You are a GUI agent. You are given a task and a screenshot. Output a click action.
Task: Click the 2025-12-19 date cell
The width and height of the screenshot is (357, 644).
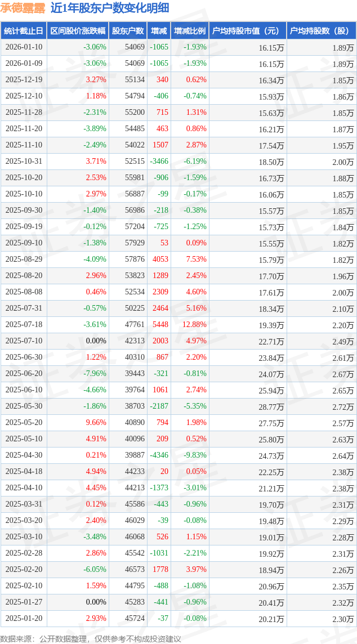[x=24, y=80]
